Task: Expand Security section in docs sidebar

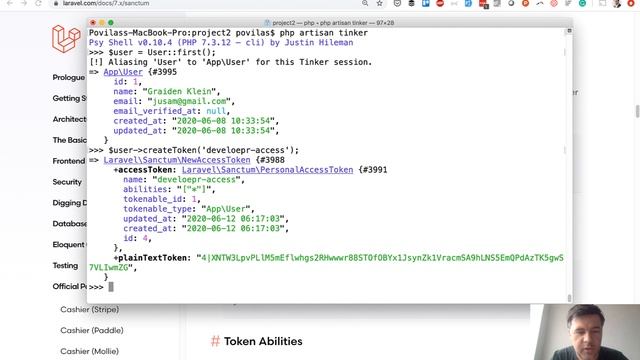Action: [x=67, y=182]
